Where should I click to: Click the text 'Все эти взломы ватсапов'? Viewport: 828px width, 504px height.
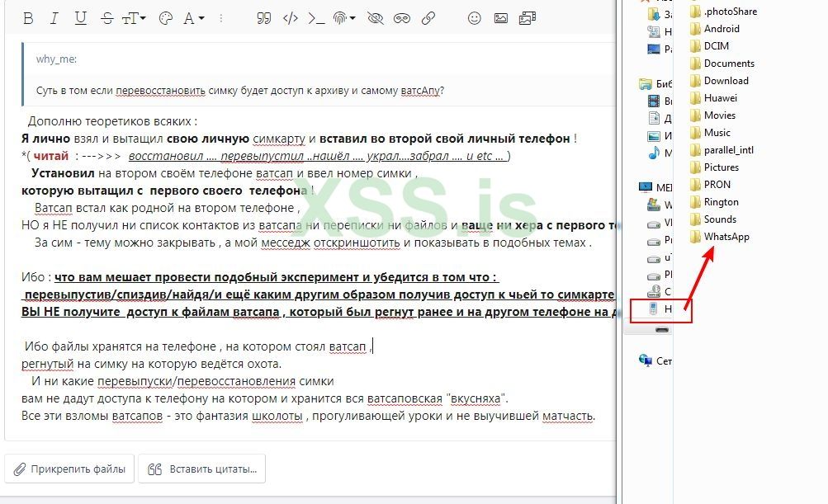92,416
